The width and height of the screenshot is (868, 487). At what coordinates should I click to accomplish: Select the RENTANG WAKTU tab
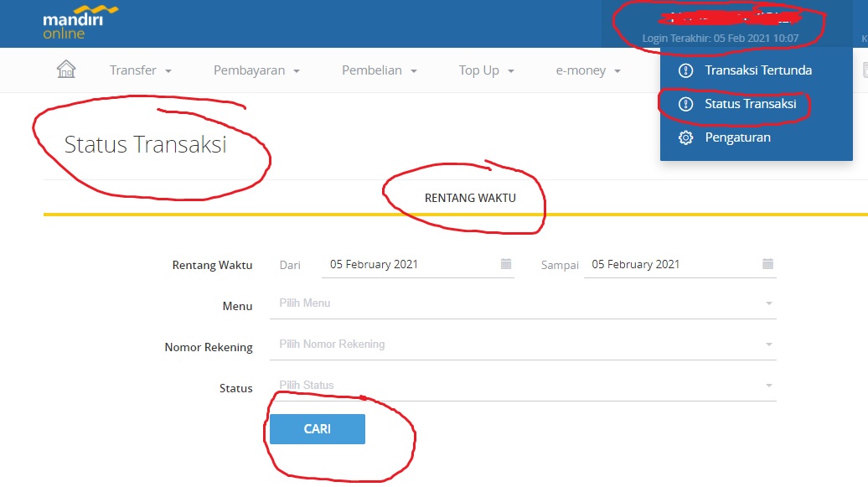[x=470, y=198]
